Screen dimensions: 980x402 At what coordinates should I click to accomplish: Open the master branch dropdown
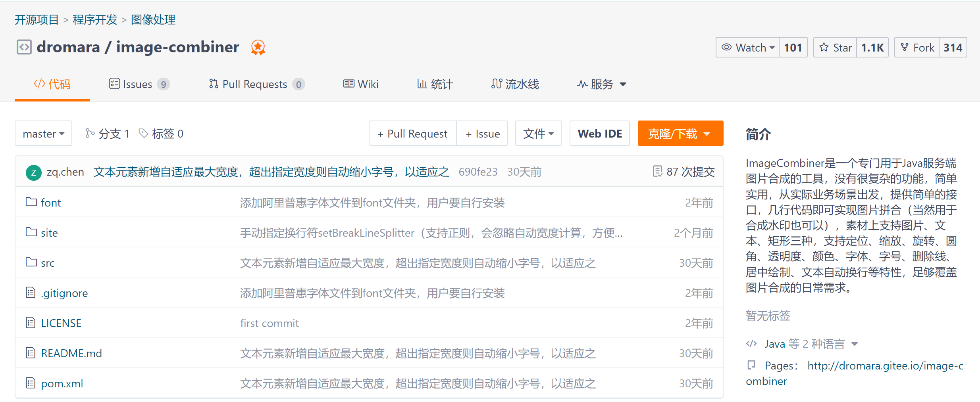(43, 133)
